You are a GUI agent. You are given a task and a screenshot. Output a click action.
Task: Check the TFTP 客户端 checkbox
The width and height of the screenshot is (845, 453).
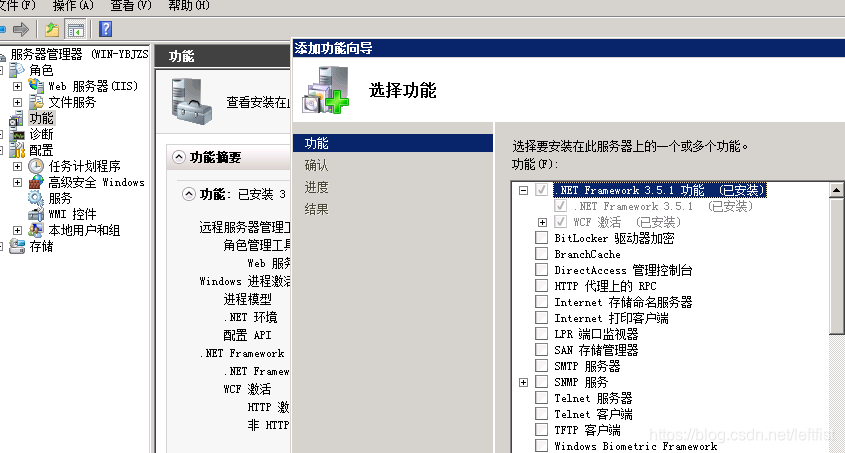pos(542,430)
